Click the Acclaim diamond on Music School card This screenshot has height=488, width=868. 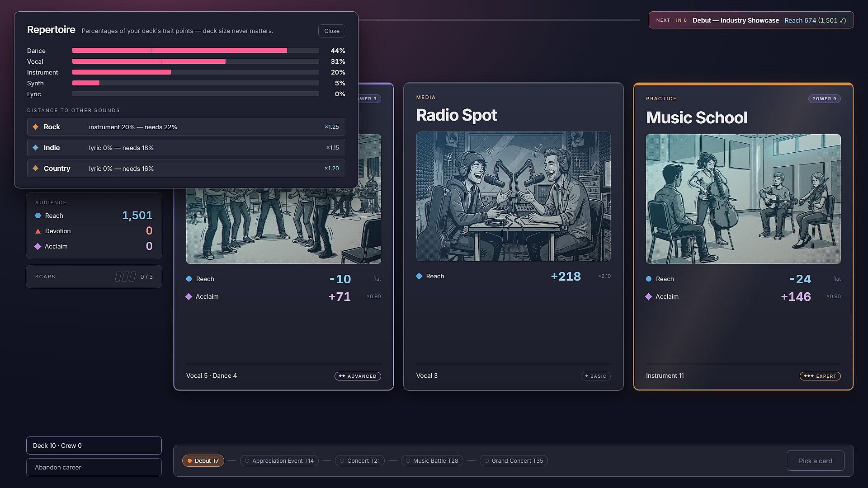point(648,297)
